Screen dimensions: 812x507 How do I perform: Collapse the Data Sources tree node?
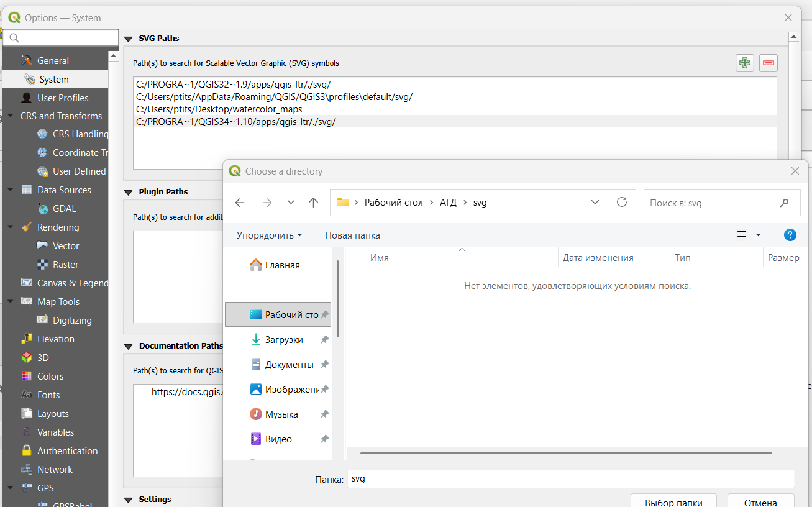10,190
